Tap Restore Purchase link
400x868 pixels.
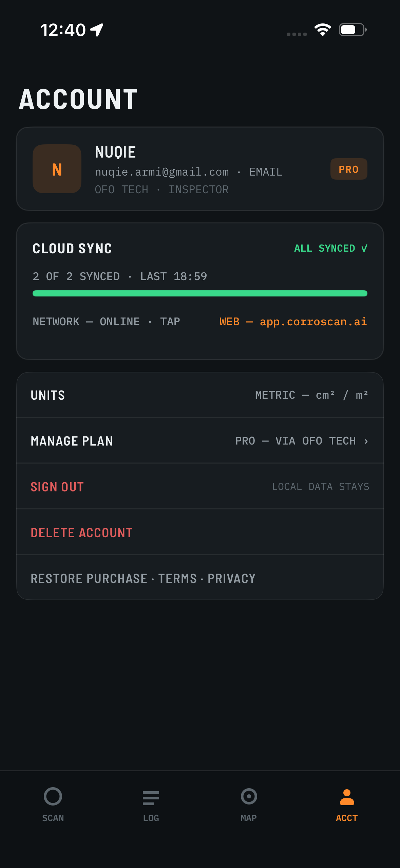pyautogui.click(x=89, y=579)
